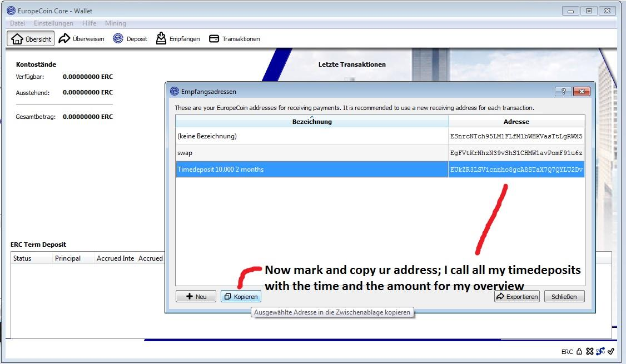This screenshot has height=364, width=626.
Task: Click address ESnrcNTch95LM1FLfM1bWHKVasTtLgRWX5
Action: coord(516,136)
